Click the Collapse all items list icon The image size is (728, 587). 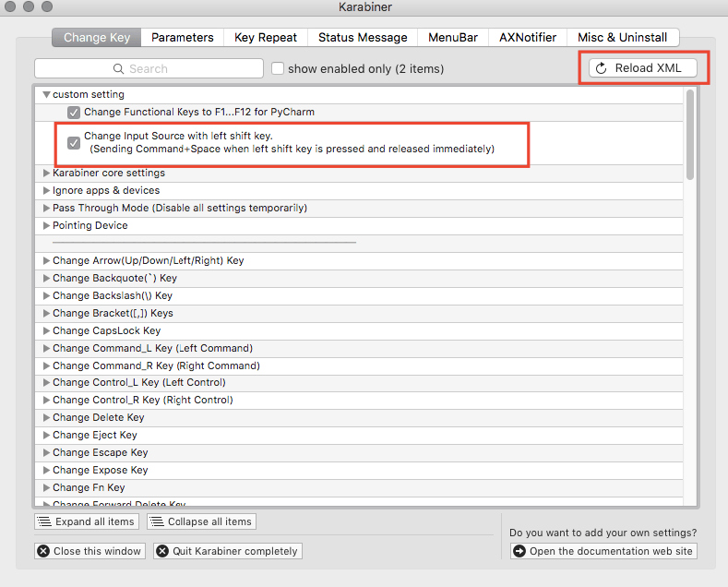pyautogui.click(x=157, y=521)
